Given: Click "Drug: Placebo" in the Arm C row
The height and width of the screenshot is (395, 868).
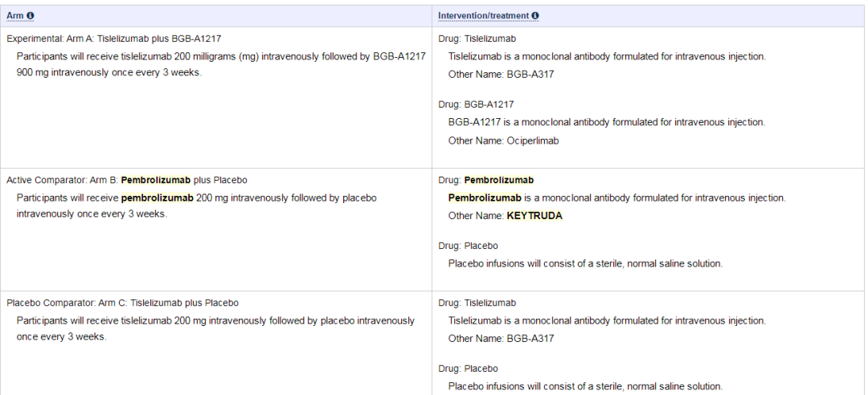Looking at the screenshot, I should click(x=469, y=369).
